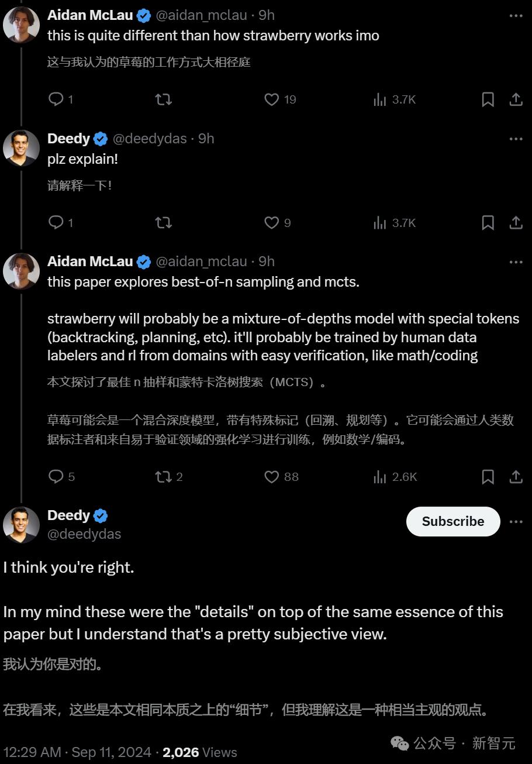Open more options on "plz explain!" tweet

tap(516, 139)
